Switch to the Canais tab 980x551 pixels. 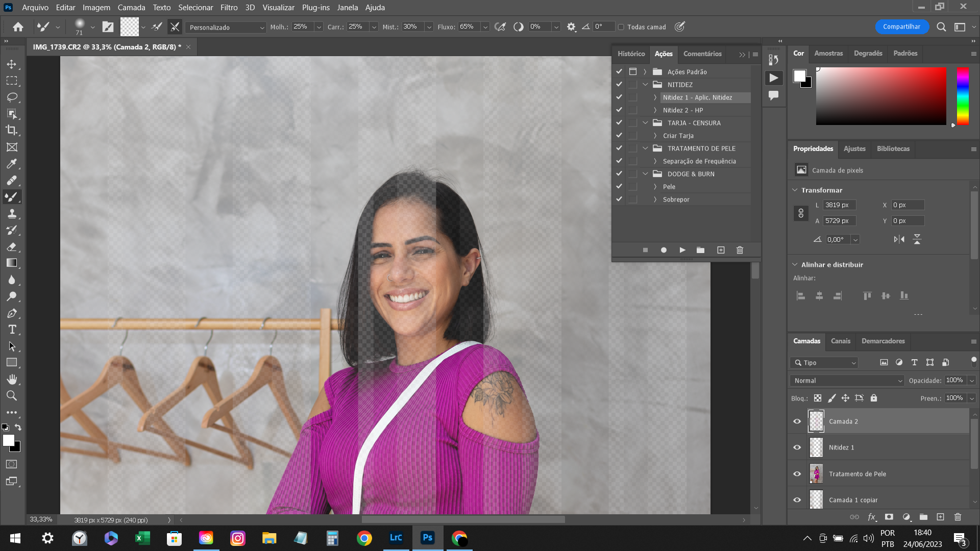pyautogui.click(x=841, y=341)
